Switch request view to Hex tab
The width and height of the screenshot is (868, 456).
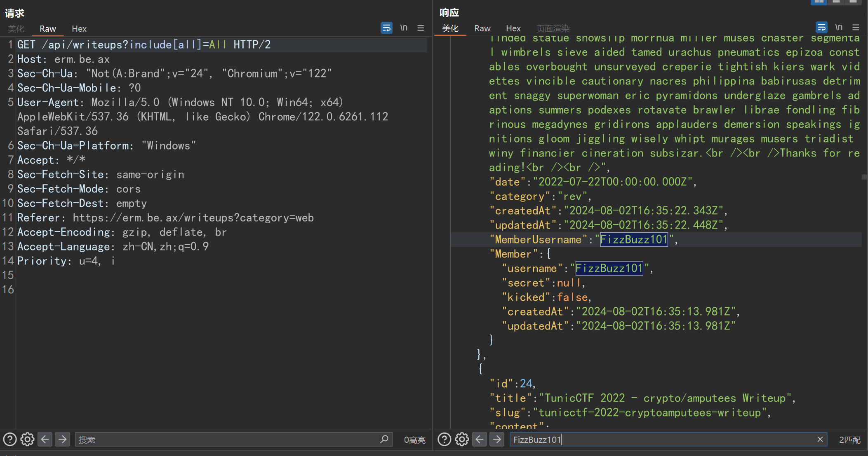(x=79, y=29)
